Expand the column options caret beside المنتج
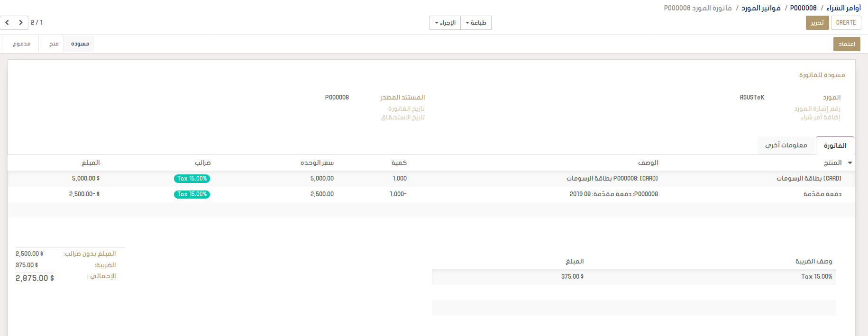 click(x=850, y=163)
